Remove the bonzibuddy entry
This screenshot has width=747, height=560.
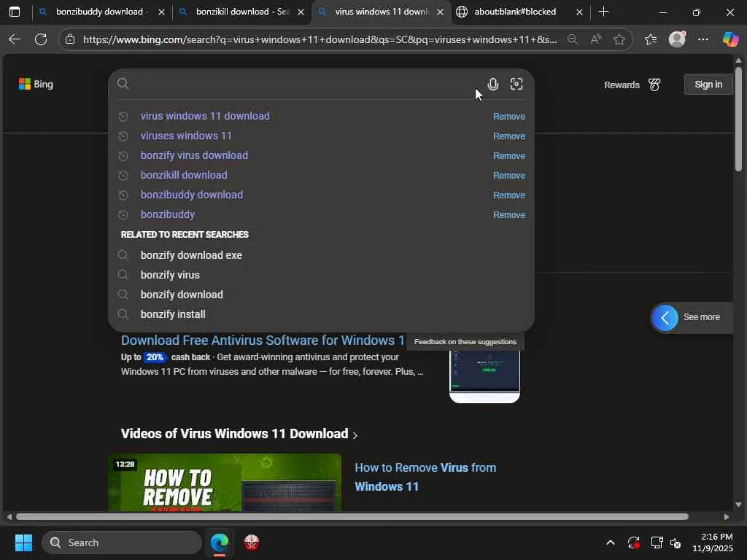(508, 215)
